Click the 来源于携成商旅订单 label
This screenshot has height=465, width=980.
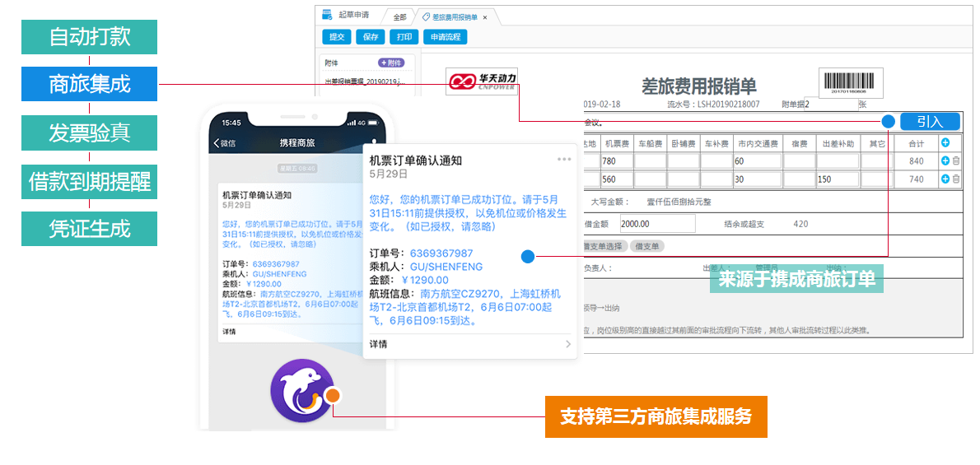click(x=796, y=279)
